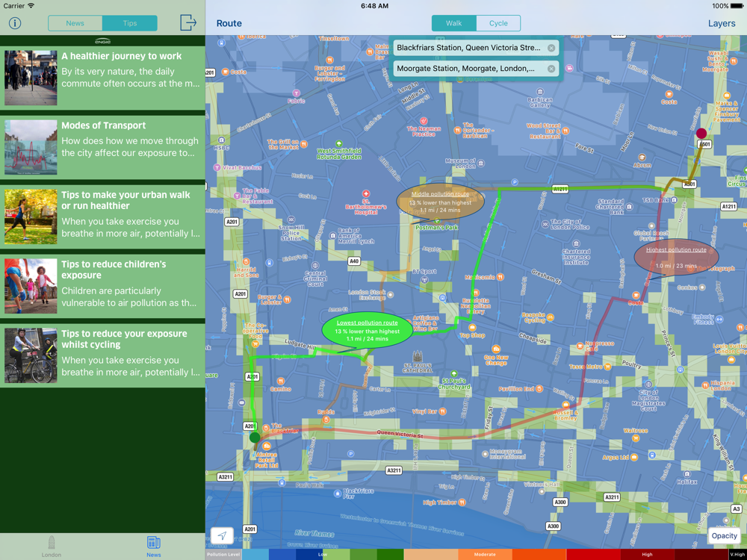Tap the Wi-Fi carrier indicator
Image resolution: width=747 pixels, height=560 pixels.
(x=31, y=6)
